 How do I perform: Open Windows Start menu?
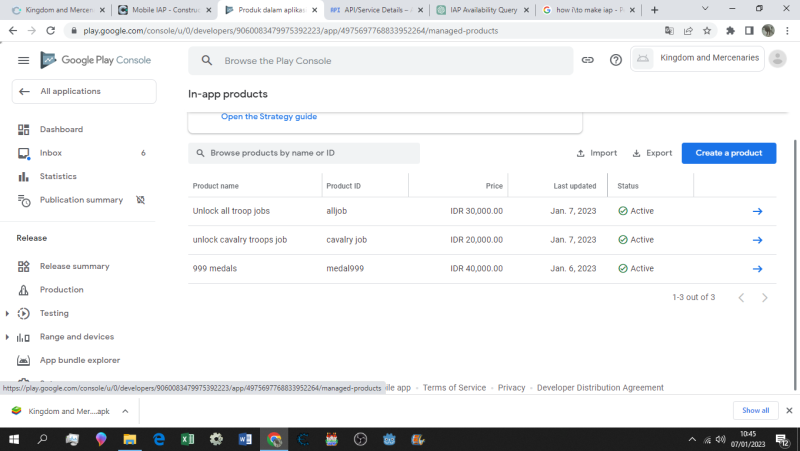tap(14, 439)
